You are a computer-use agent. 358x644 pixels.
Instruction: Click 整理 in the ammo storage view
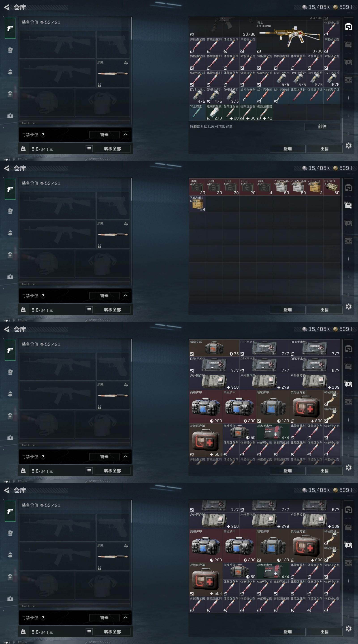pyautogui.click(x=288, y=310)
